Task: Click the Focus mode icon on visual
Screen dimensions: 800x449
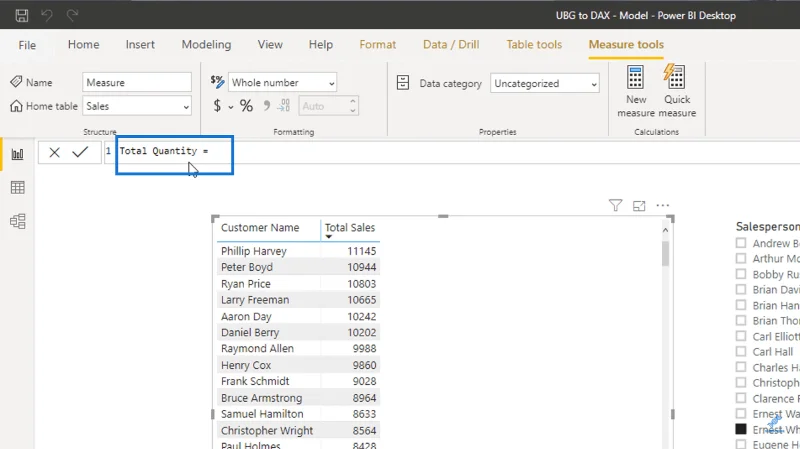Action: 639,206
